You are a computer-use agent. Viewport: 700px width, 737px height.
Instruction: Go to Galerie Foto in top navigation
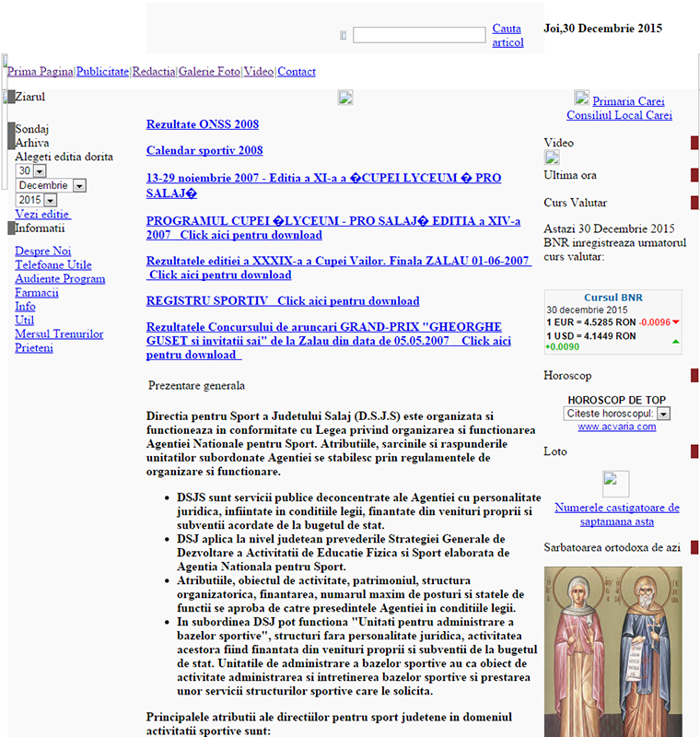coord(209,72)
